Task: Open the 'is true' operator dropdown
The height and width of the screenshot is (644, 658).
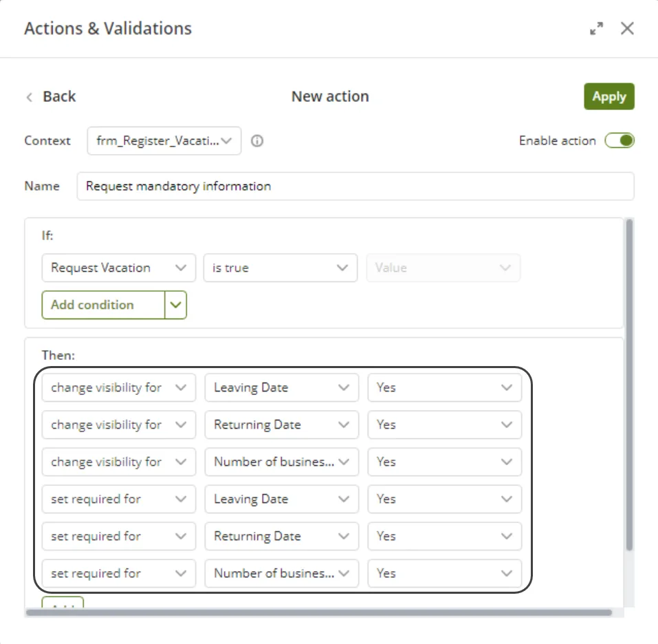Action: 281,268
